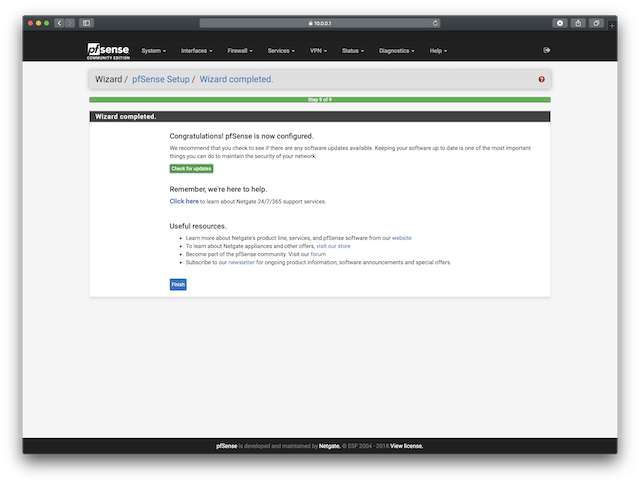Image resolution: width=640 pixels, height=484 pixels.
Task: Click 'pfSense Setup' breadcrumb link
Action: pyautogui.click(x=161, y=79)
